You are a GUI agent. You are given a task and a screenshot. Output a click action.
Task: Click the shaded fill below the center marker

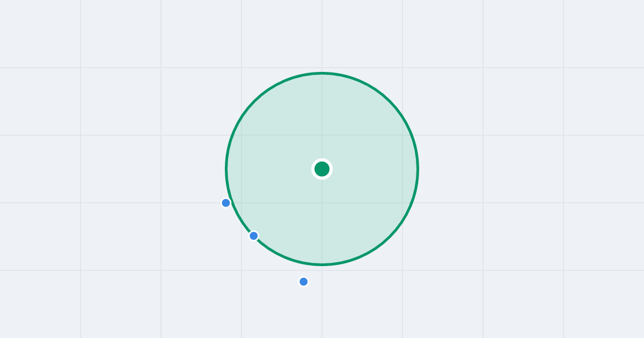(x=322, y=220)
